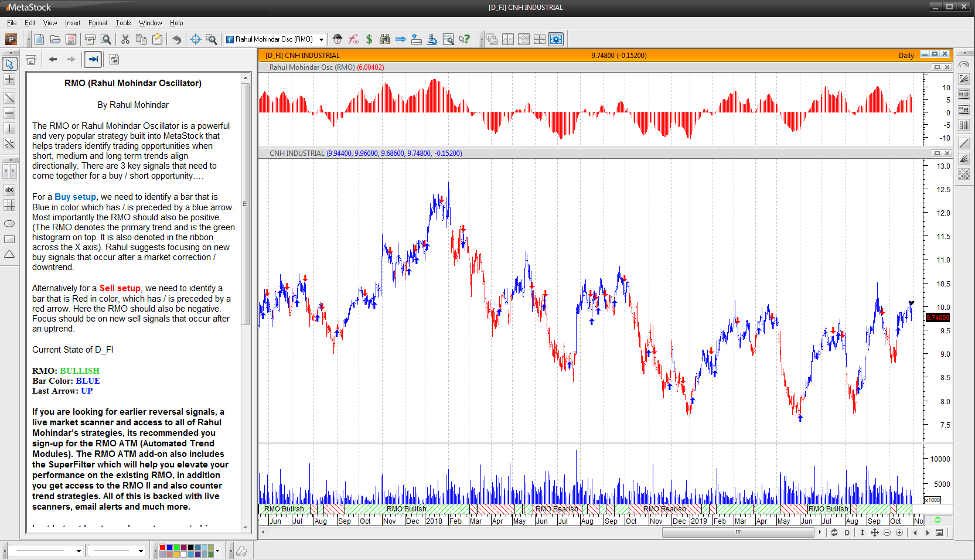975x560 pixels.
Task: Open the Insert menu
Action: (x=73, y=23)
